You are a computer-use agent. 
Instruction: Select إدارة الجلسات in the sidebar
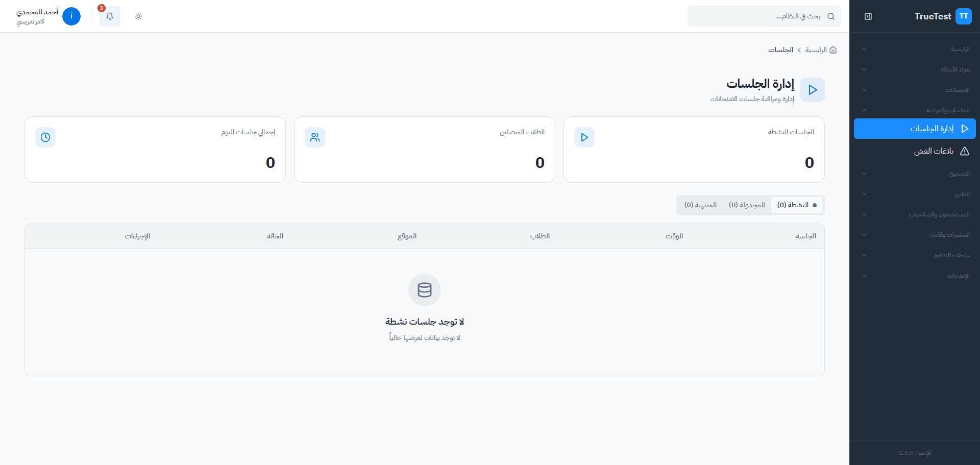pos(915,129)
